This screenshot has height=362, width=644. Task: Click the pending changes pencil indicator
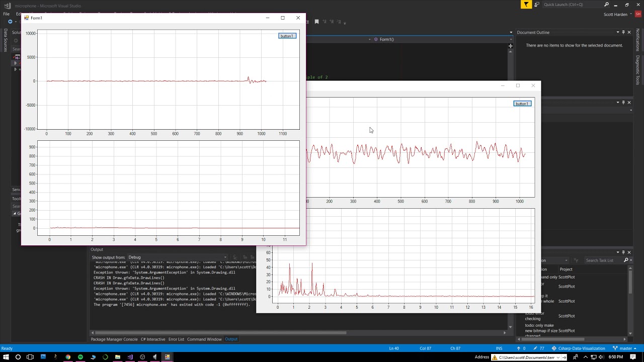click(539, 348)
